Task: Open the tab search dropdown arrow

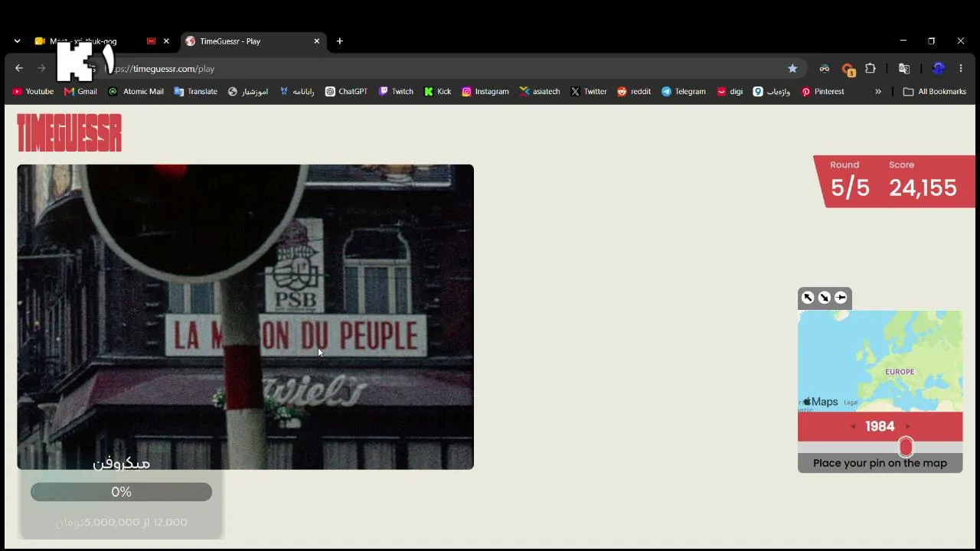Action: point(17,41)
